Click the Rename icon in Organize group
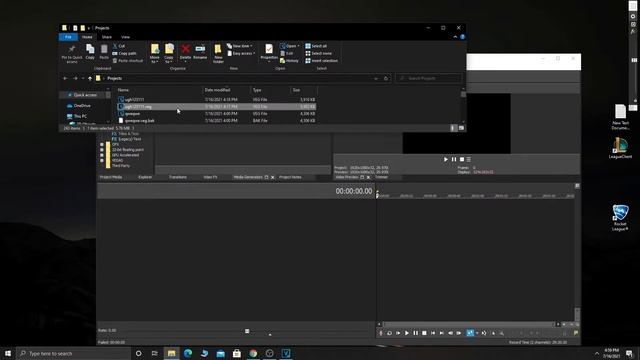This screenshot has height=360, width=640. point(200,49)
